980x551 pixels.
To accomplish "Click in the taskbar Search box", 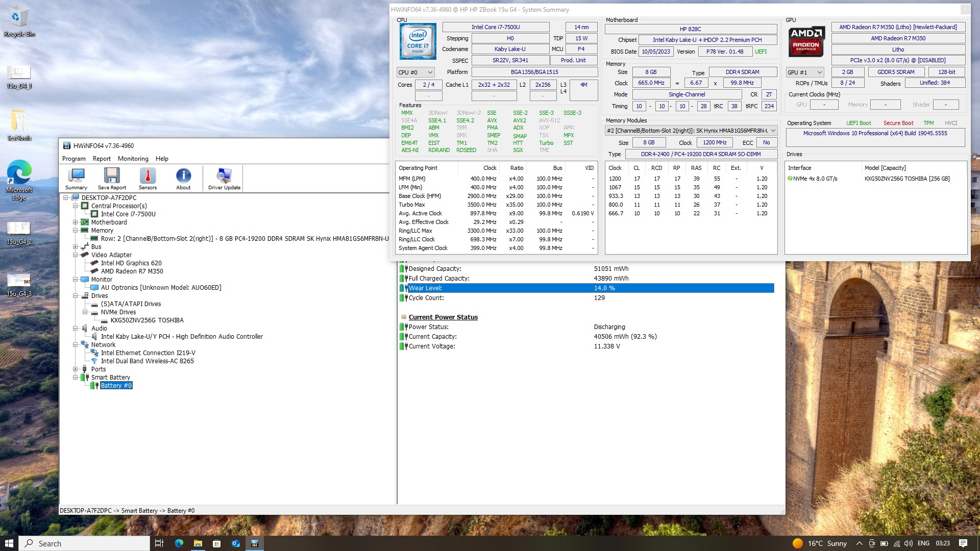I will point(85,543).
